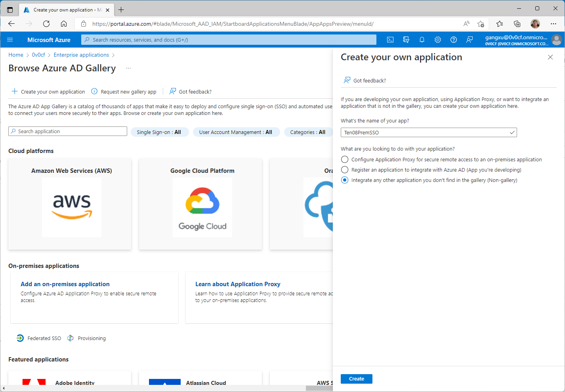Select Configure Application Proxy radio option
Image resolution: width=565 pixels, height=392 pixels.
pos(345,159)
